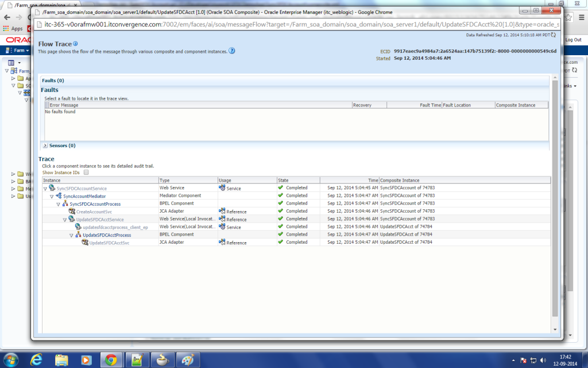
Task: Collapse SyncSFDCAccountService tree node
Action: tap(45, 189)
